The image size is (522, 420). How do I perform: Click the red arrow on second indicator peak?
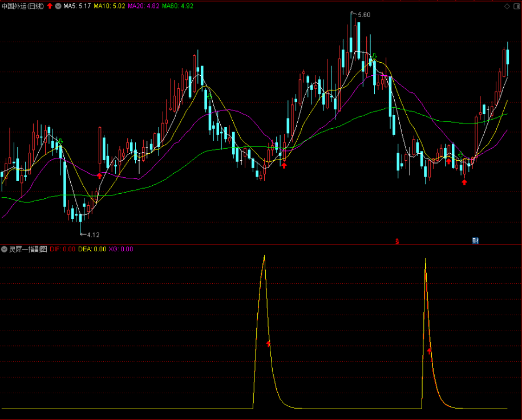pos(429,350)
